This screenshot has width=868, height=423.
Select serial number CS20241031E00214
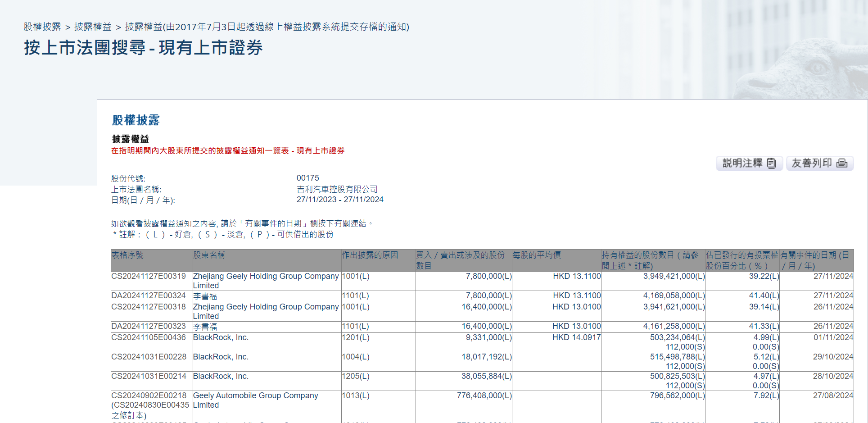click(149, 376)
